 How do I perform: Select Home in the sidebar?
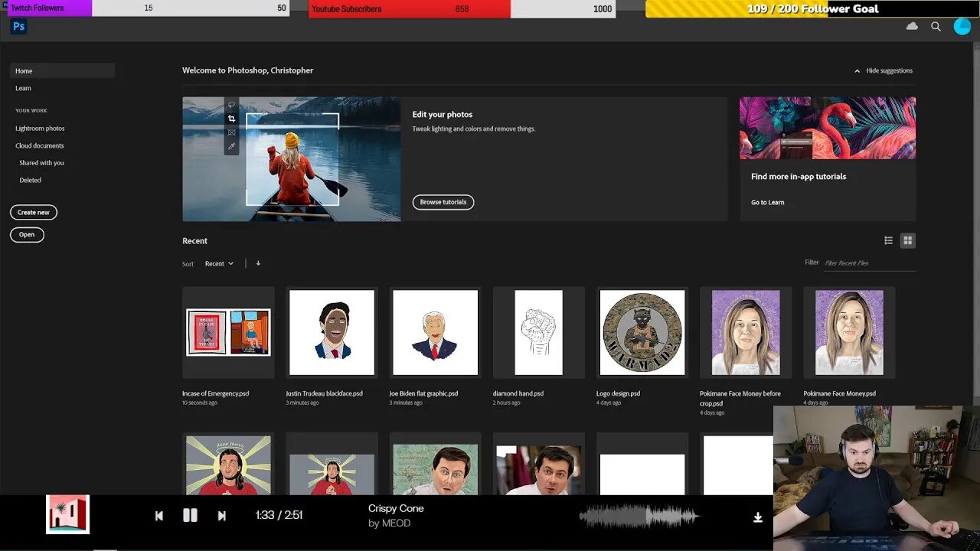click(63, 70)
